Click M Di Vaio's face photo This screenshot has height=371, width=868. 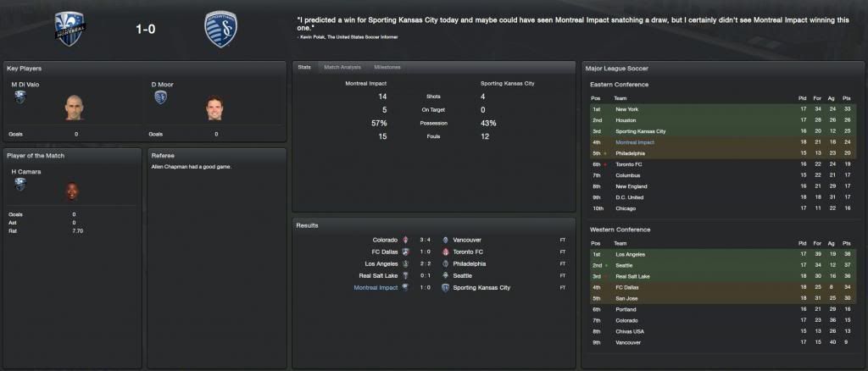[75, 108]
